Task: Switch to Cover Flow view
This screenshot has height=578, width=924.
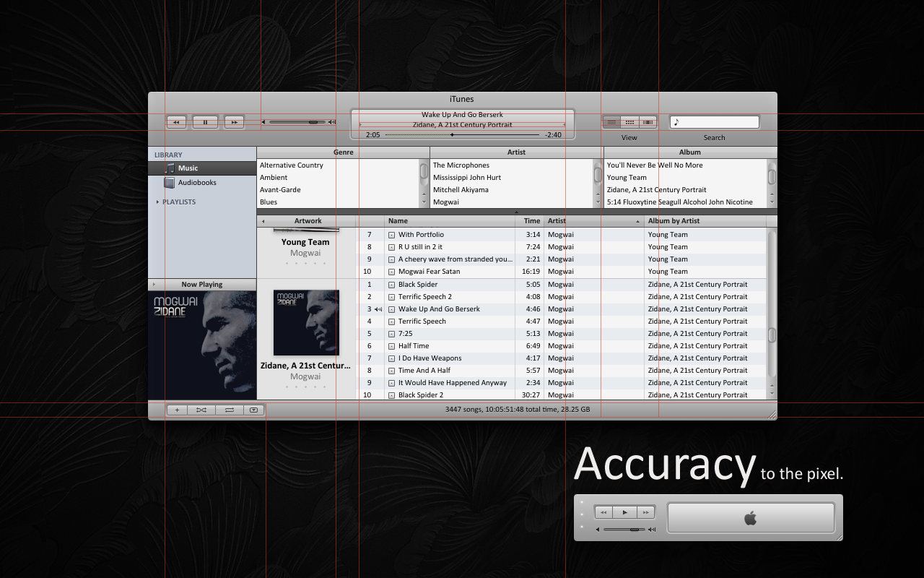Action: click(648, 122)
